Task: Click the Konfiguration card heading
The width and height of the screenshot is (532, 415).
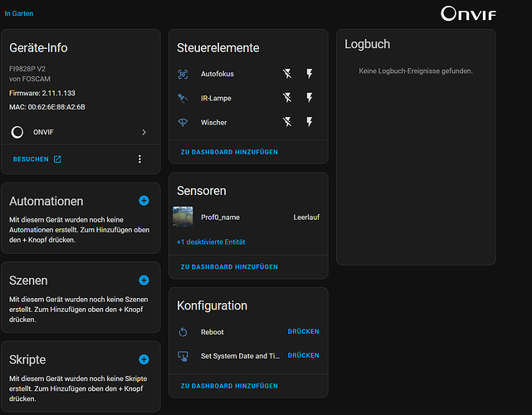Action: 212,305
